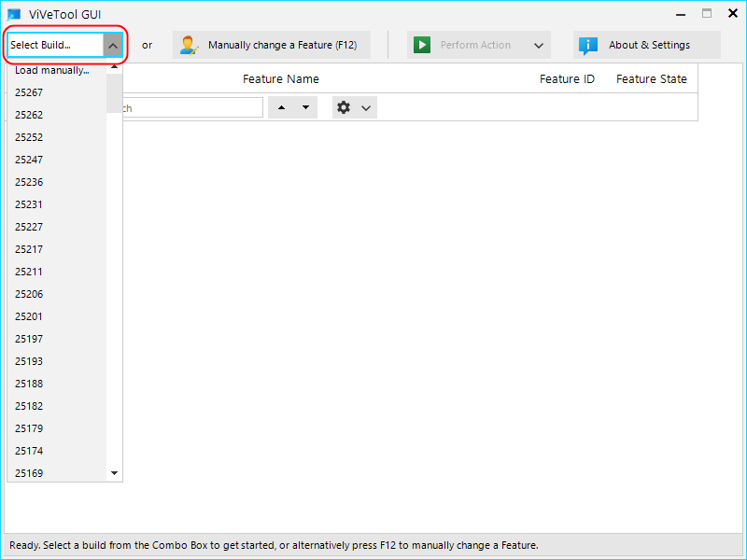Viewport: 747px width, 560px height.
Task: Choose build 25201 entry
Action: tap(57, 316)
